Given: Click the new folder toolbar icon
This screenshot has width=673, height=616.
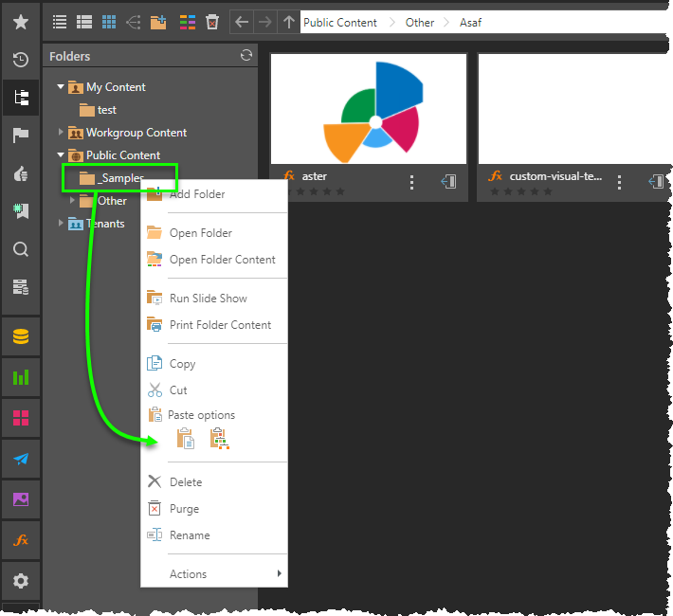Looking at the screenshot, I should click(158, 22).
